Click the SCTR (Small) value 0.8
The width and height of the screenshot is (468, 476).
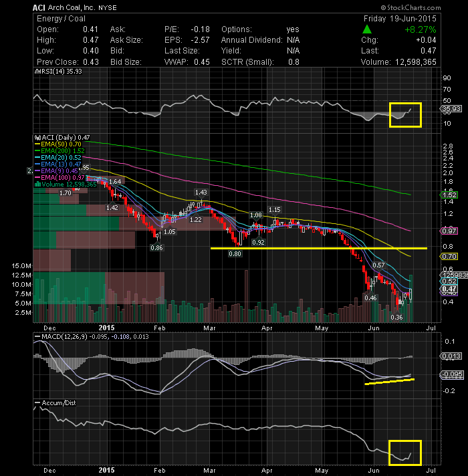(x=294, y=62)
